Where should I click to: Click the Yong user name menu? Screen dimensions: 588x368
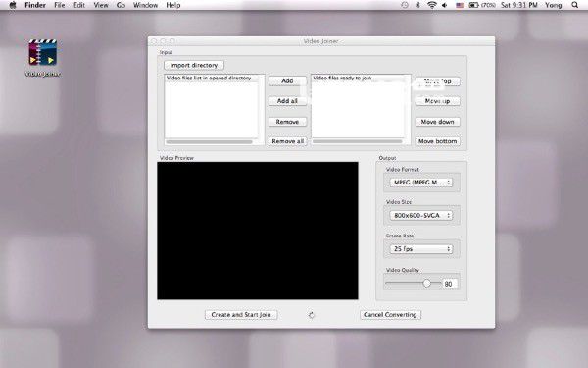click(554, 5)
